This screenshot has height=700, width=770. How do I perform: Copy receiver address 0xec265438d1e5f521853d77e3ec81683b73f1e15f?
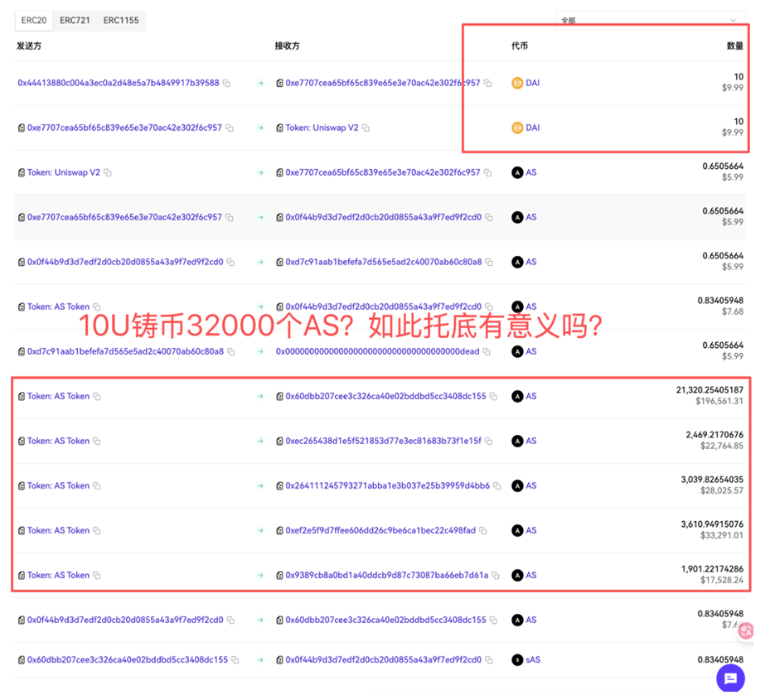point(488,442)
